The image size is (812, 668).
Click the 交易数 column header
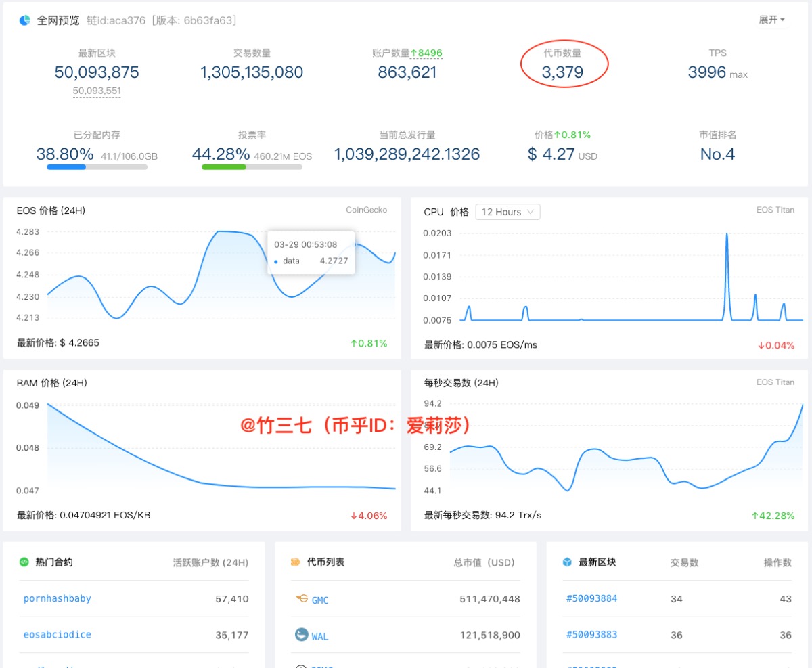click(684, 562)
